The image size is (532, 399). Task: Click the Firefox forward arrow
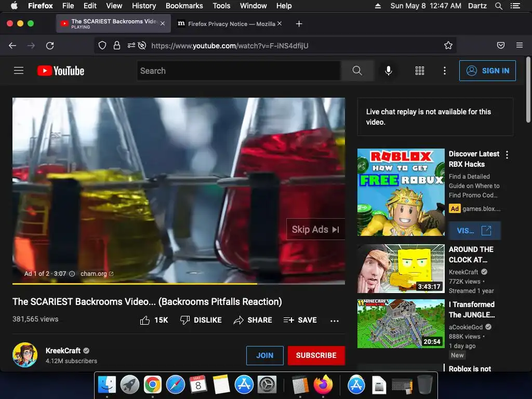click(x=31, y=46)
